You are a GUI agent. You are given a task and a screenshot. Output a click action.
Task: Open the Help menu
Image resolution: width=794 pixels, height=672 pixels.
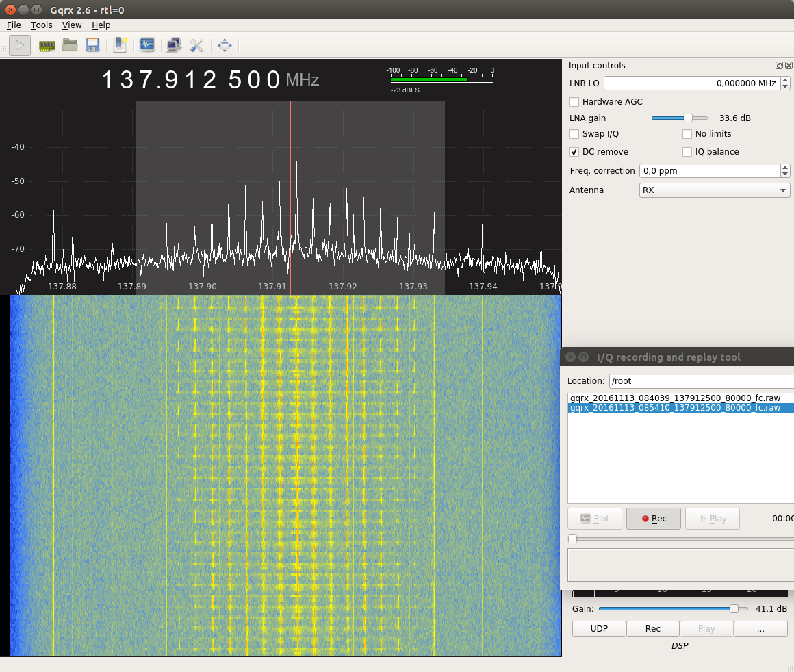click(x=101, y=25)
